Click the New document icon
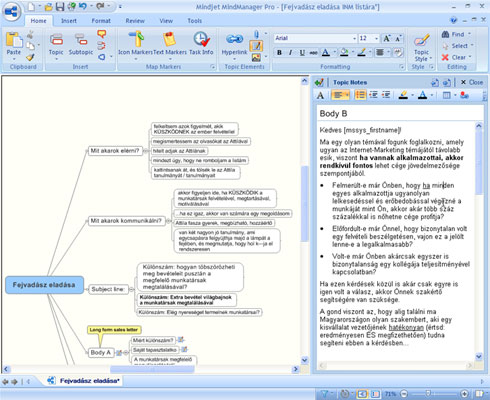490x400 pixels. (x=31, y=6)
